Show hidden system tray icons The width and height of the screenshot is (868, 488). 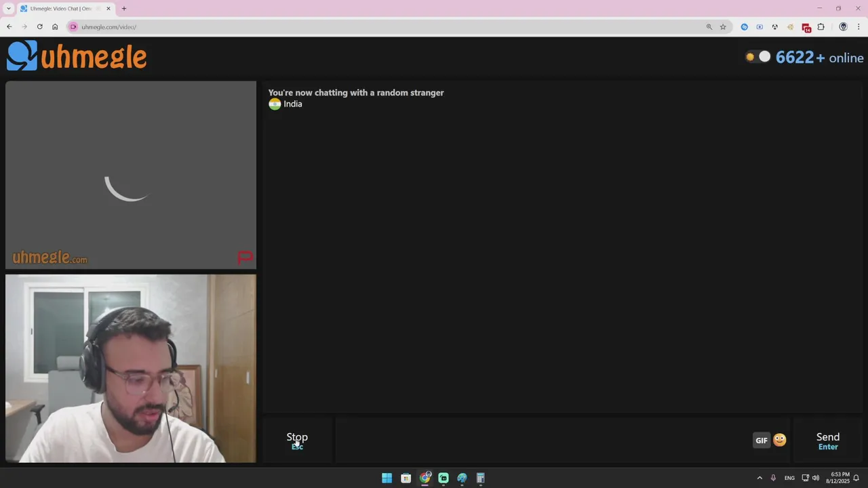759,478
